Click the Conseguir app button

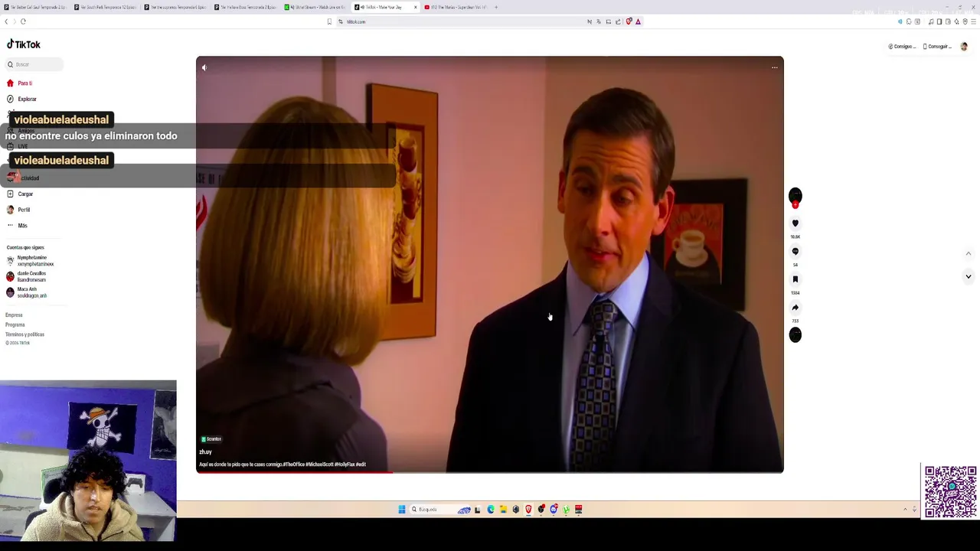[937, 47]
